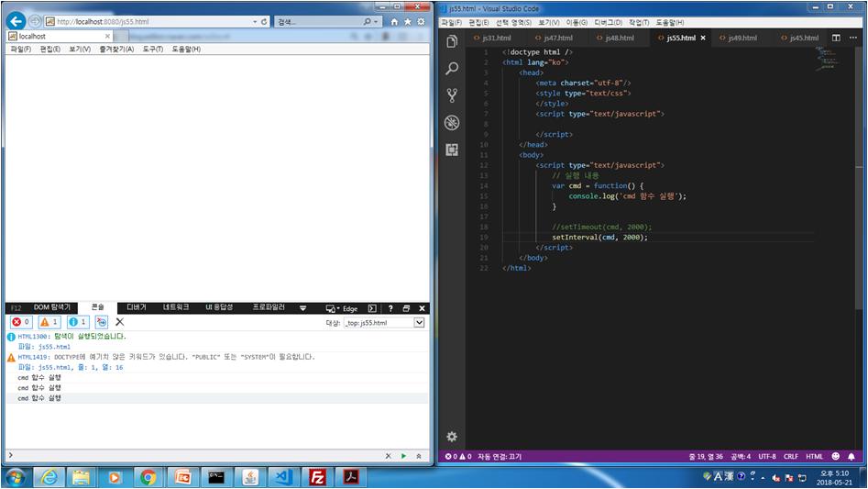The image size is (868, 489).
Task: Click the js55.html line 1 column 16 link
Action: pyautogui.click(x=81, y=367)
